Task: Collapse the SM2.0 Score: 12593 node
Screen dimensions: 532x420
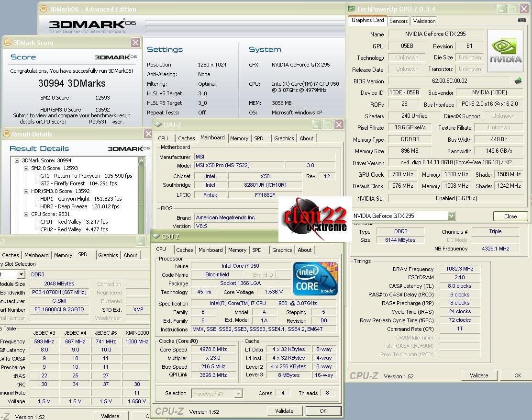Action: 26,168
